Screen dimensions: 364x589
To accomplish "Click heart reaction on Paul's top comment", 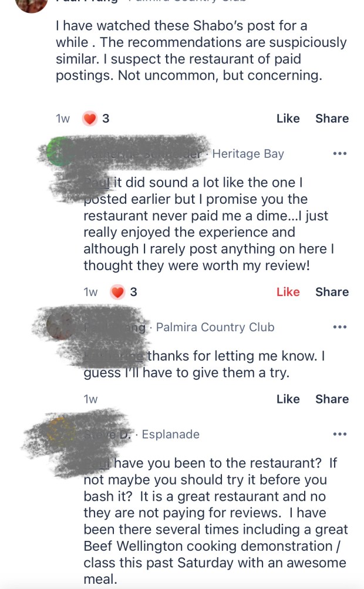I will tap(90, 119).
